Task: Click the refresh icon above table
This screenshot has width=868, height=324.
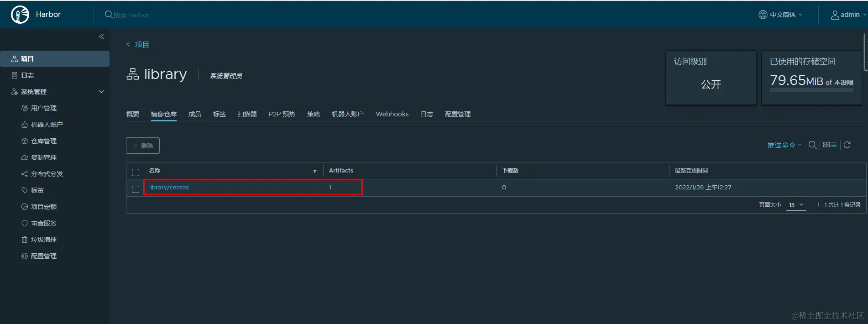Action: point(847,145)
